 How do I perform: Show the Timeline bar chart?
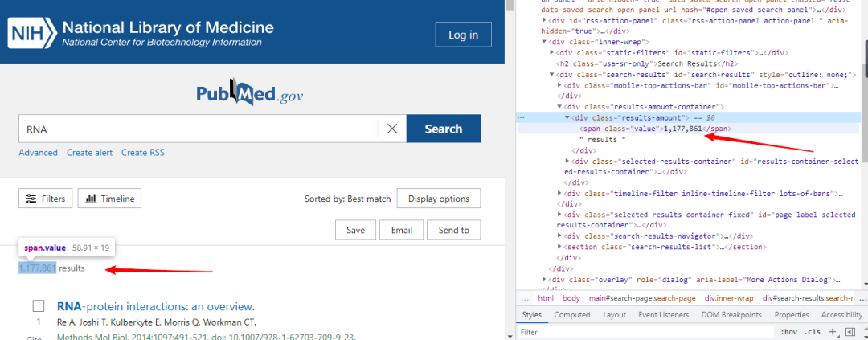tap(109, 199)
